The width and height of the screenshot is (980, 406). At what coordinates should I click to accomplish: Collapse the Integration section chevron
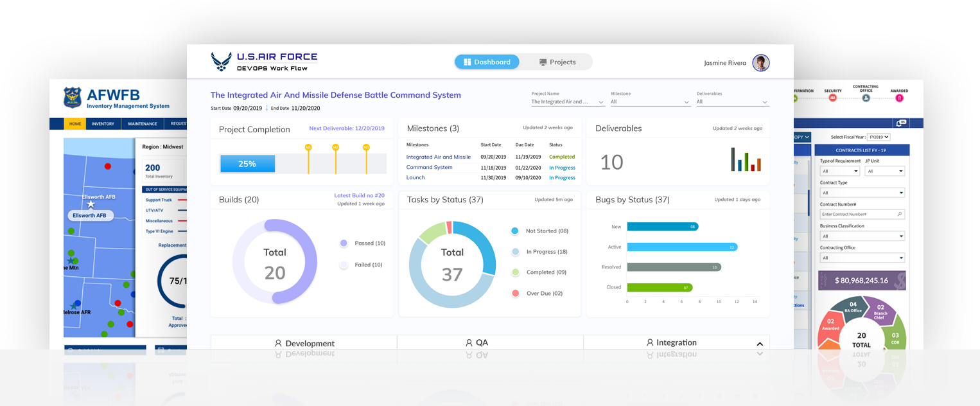tap(760, 344)
